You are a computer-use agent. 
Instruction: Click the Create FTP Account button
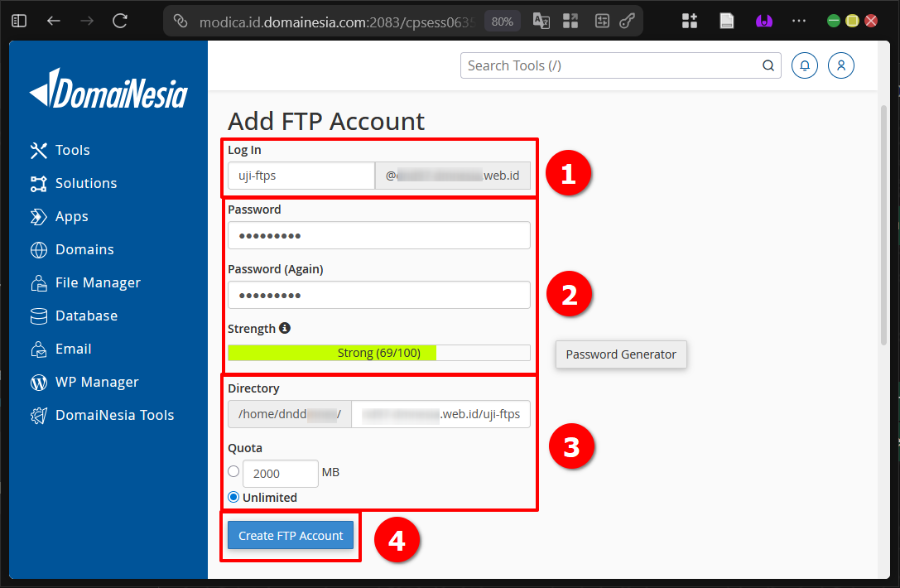pyautogui.click(x=291, y=536)
